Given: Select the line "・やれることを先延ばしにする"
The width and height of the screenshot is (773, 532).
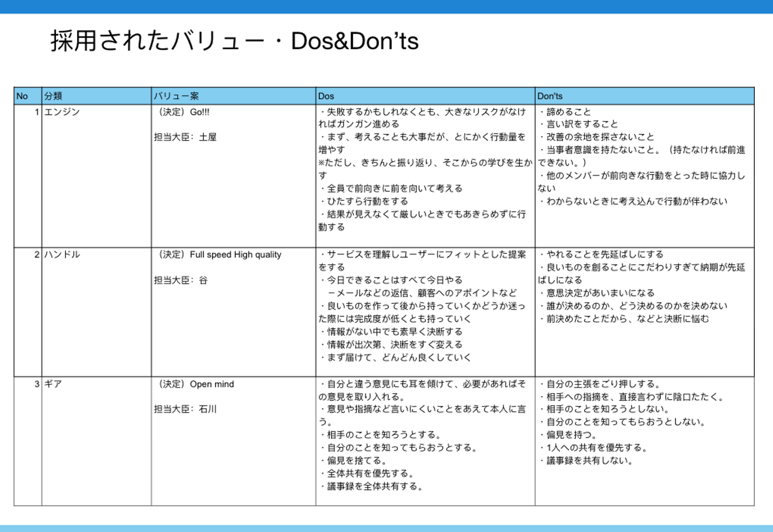Looking at the screenshot, I should (x=601, y=254).
